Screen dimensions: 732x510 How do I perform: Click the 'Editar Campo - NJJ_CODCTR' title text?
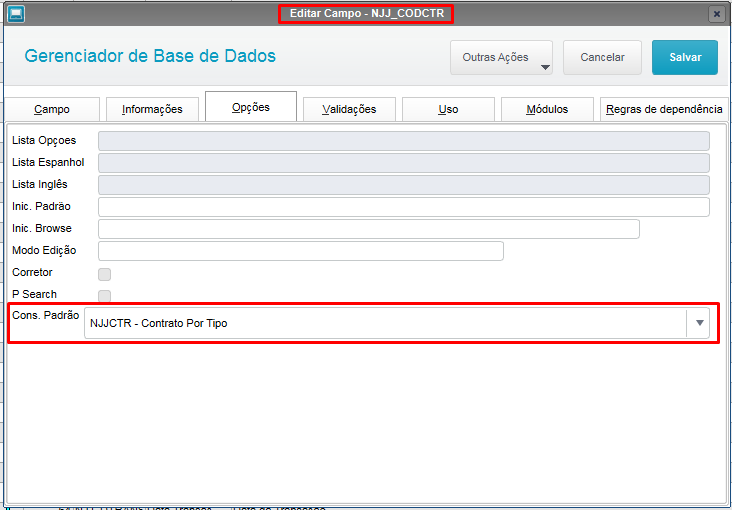click(x=366, y=13)
